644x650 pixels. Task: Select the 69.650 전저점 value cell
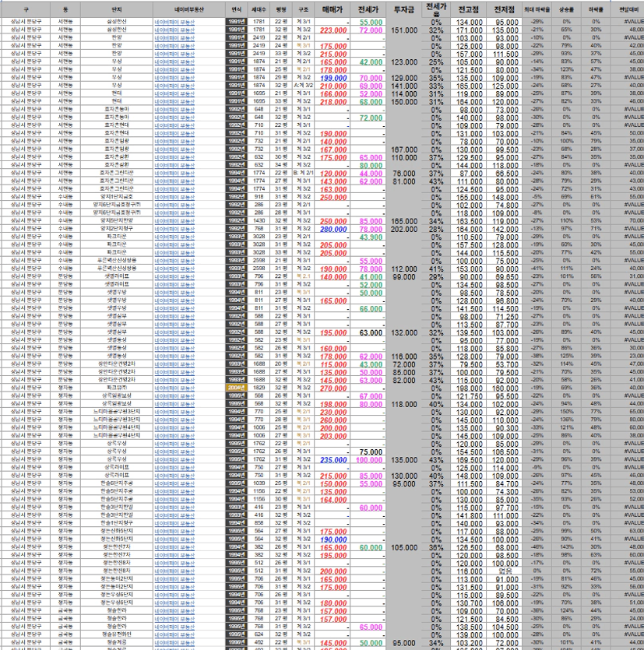click(506, 276)
